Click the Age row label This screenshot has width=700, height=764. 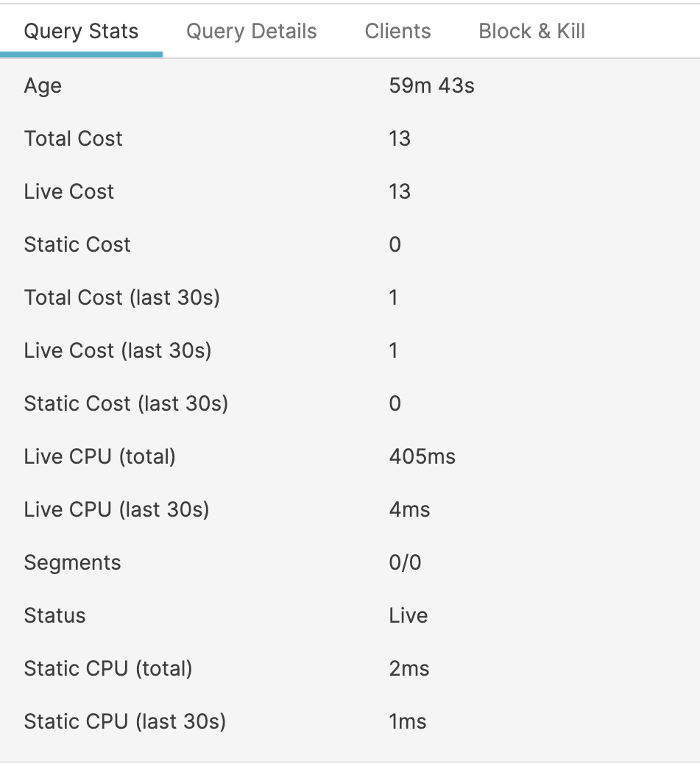click(x=40, y=85)
